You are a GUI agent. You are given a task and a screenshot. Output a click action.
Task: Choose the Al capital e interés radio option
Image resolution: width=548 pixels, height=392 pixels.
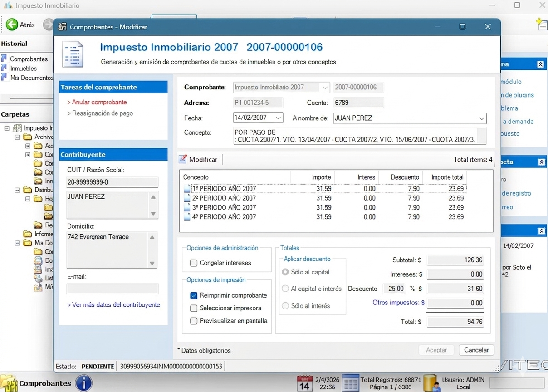pos(285,289)
